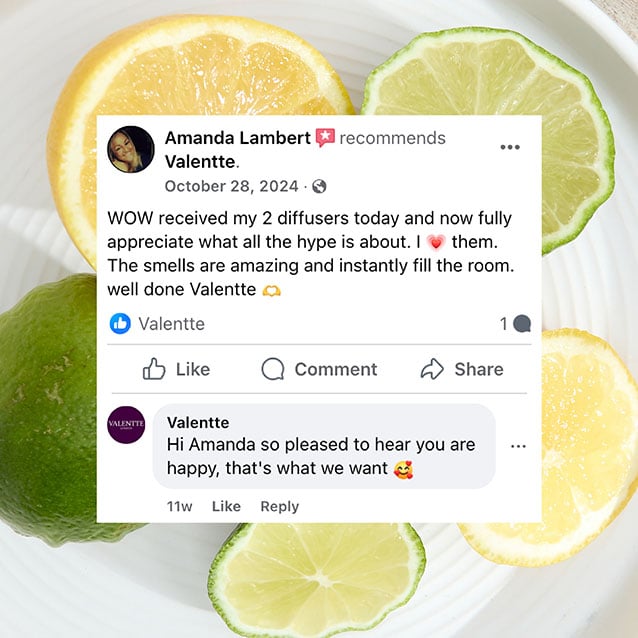Click the red recommends star badge icon
The height and width of the screenshot is (638, 638).
[x=325, y=138]
